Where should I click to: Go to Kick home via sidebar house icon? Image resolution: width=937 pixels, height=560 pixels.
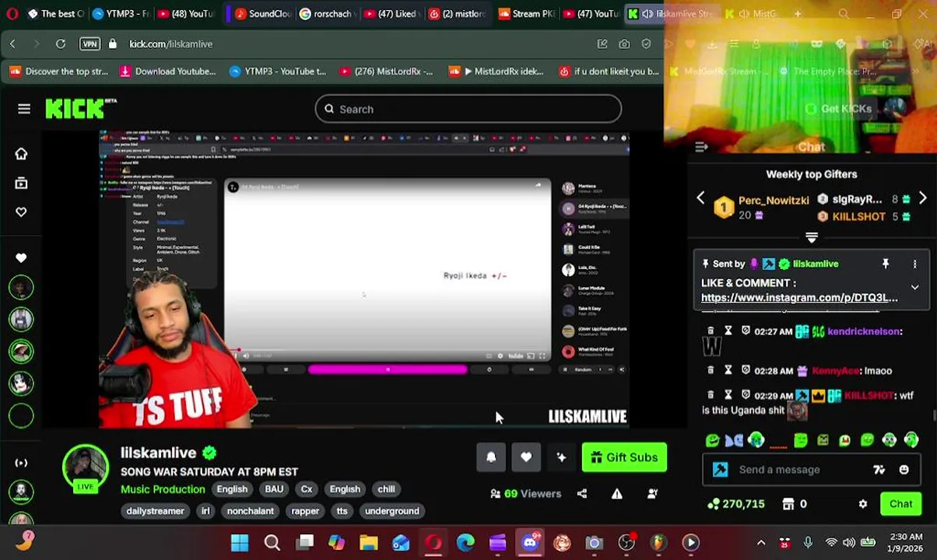pyautogui.click(x=21, y=154)
